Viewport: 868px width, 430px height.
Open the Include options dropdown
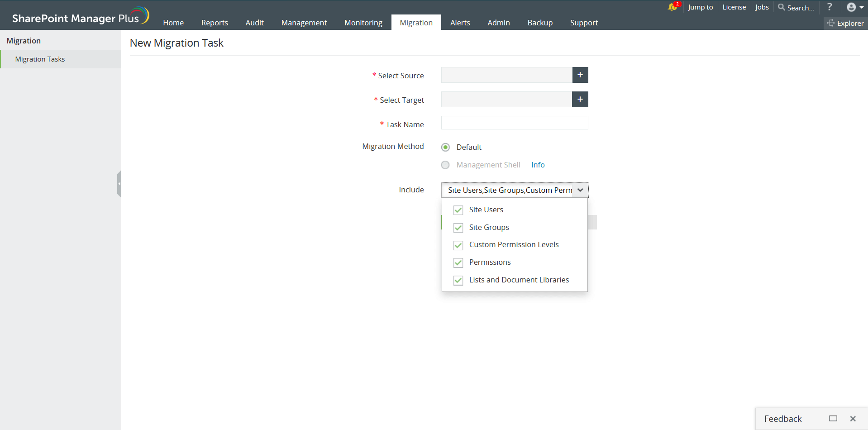coord(581,190)
